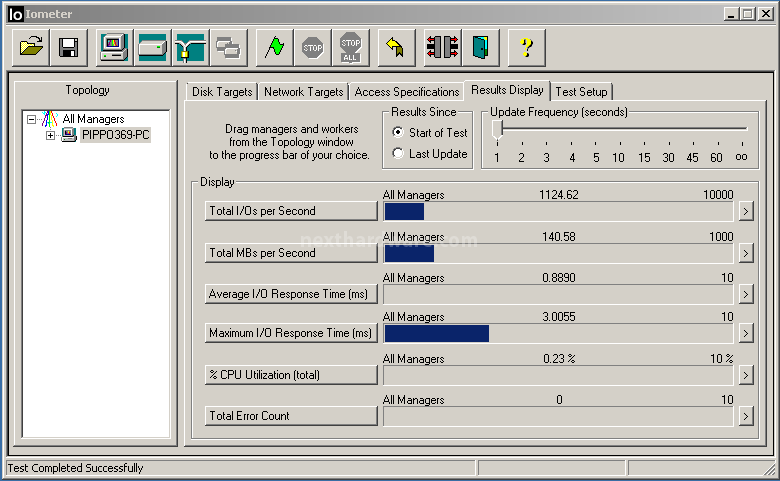Click the Total I/Os per Second progress bar
This screenshot has height=481, width=780.
(558, 211)
